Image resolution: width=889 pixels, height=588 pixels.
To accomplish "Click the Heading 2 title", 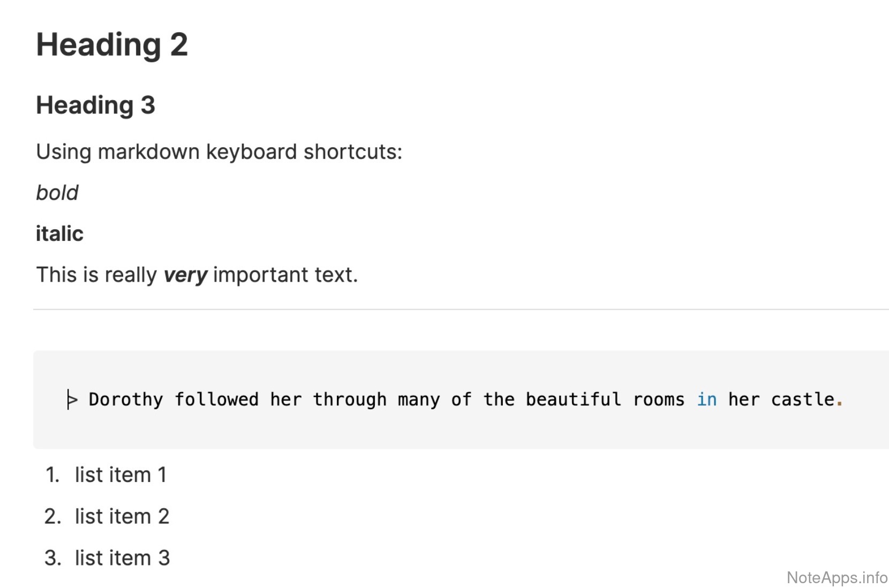I will pyautogui.click(x=112, y=44).
